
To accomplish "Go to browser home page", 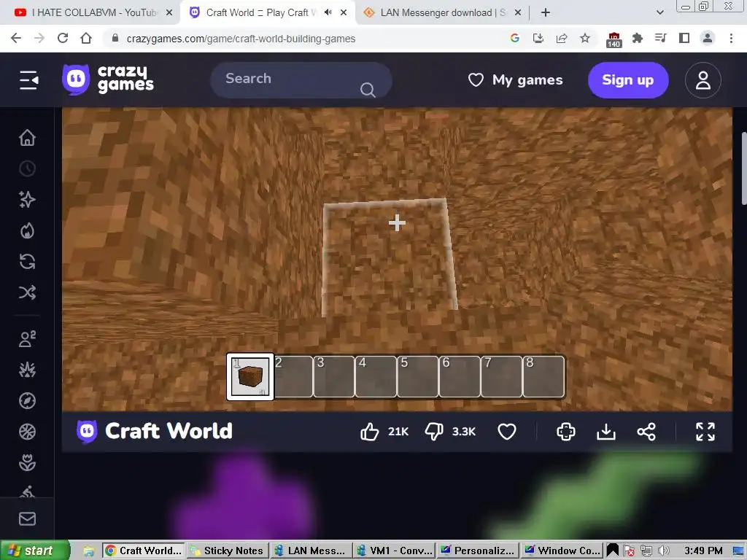I will (86, 38).
